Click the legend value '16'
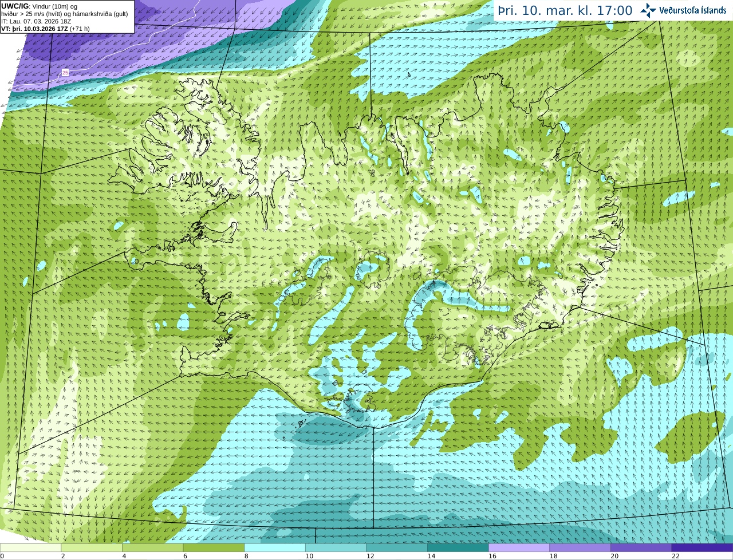 pos(492,556)
